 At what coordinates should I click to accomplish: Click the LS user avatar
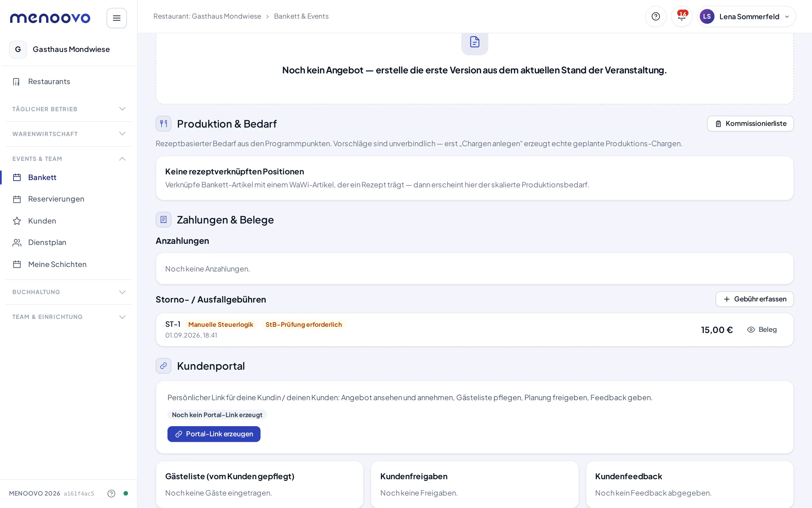(x=707, y=16)
